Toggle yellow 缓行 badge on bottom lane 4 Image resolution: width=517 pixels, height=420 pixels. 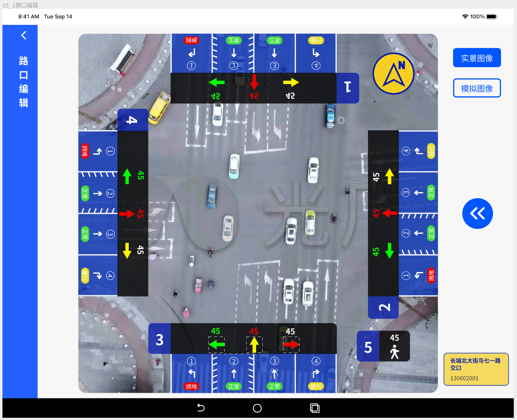coord(316,387)
